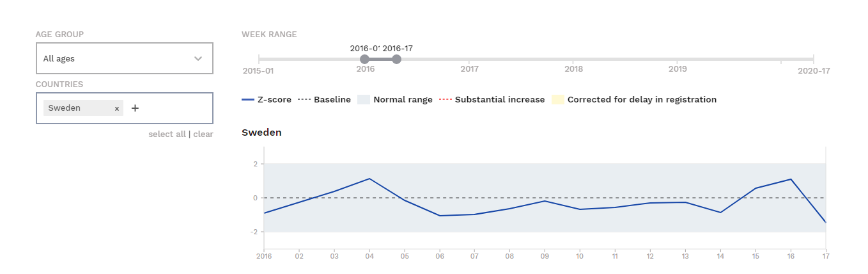This screenshot has width=868, height=274.
Task: Click the 2017 mark on week range
Action: click(469, 68)
